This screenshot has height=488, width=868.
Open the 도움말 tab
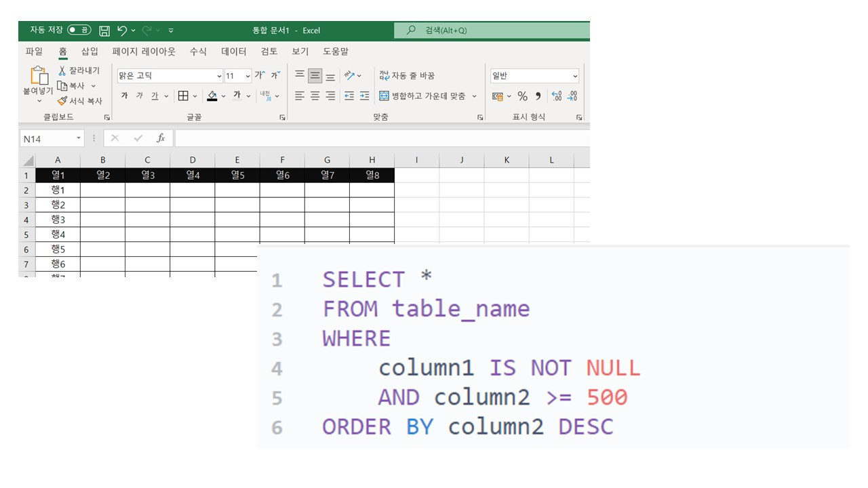tap(336, 52)
